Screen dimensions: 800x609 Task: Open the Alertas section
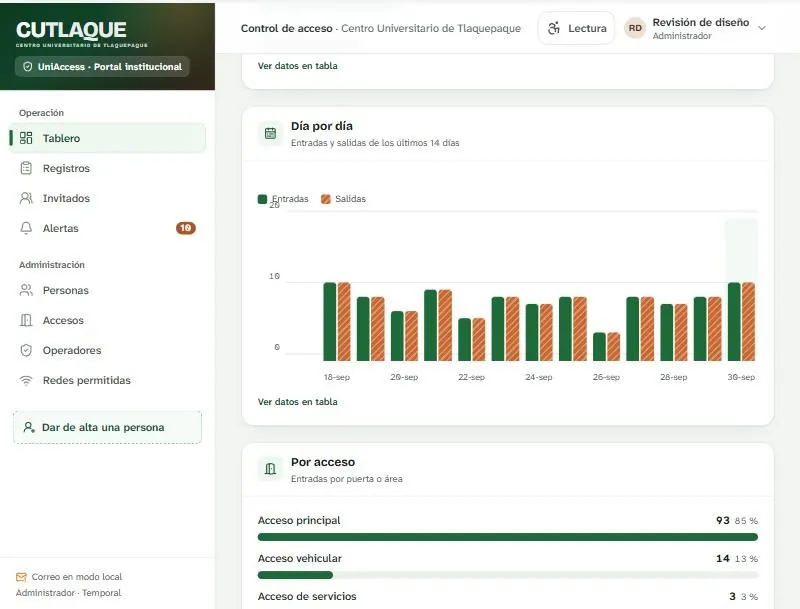[x=108, y=228]
